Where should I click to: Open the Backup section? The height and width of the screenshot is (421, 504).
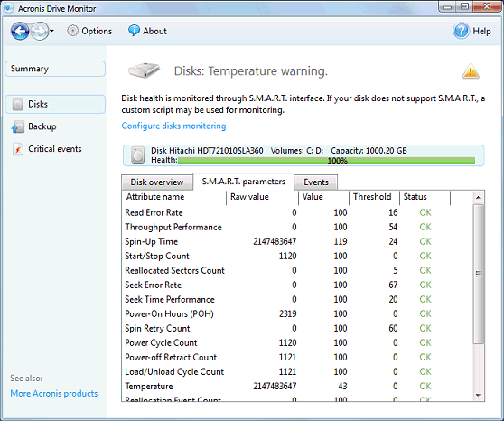click(x=42, y=126)
